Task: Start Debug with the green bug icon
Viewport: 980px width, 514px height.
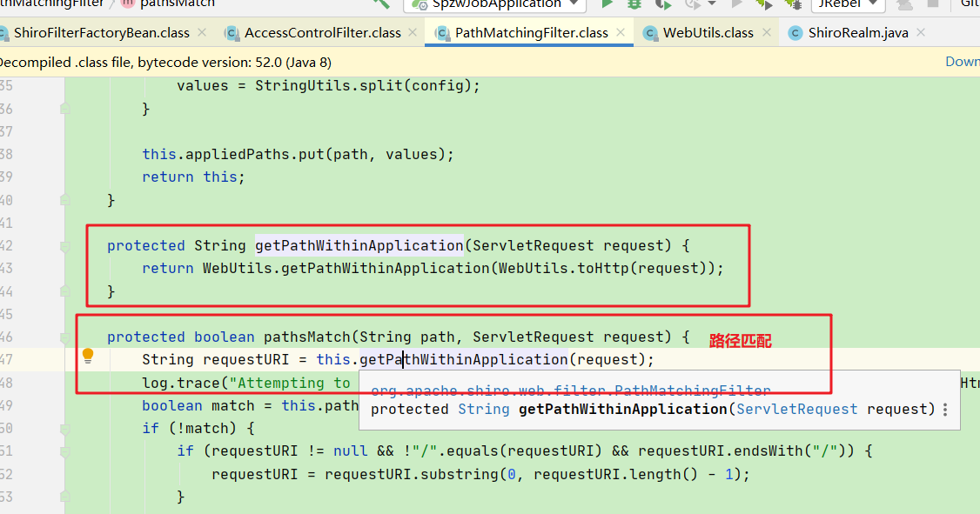Action: [x=634, y=3]
